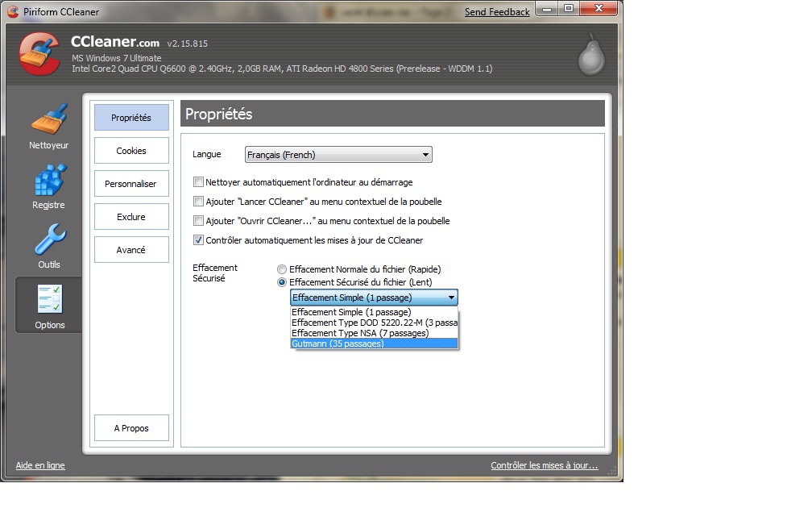Select Effacement Normale du fichier (Rapide)

coord(282,269)
